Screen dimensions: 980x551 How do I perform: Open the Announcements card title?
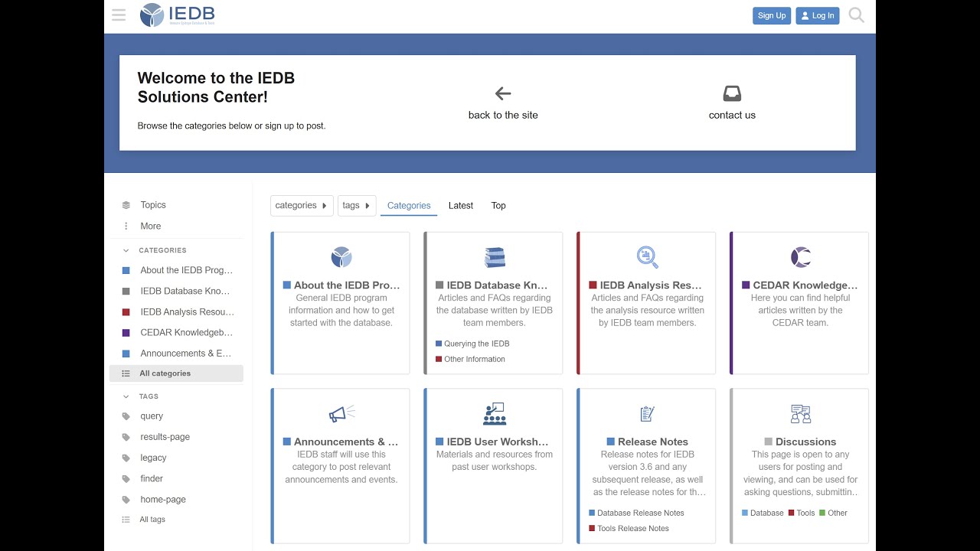click(x=341, y=442)
